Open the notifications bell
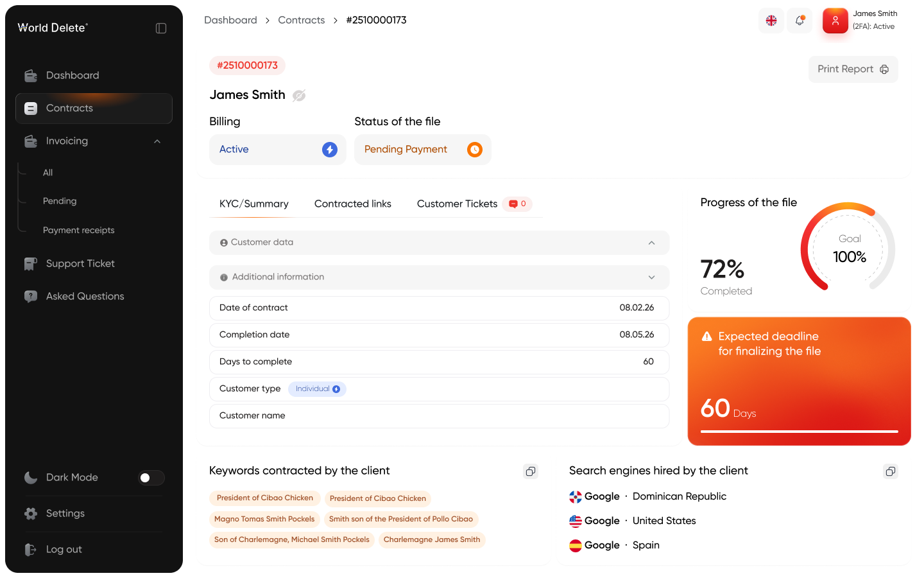924x578 pixels. point(800,21)
